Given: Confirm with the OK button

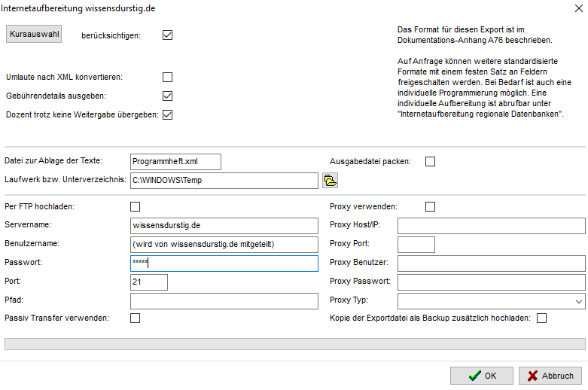Looking at the screenshot, I should coord(482,376).
